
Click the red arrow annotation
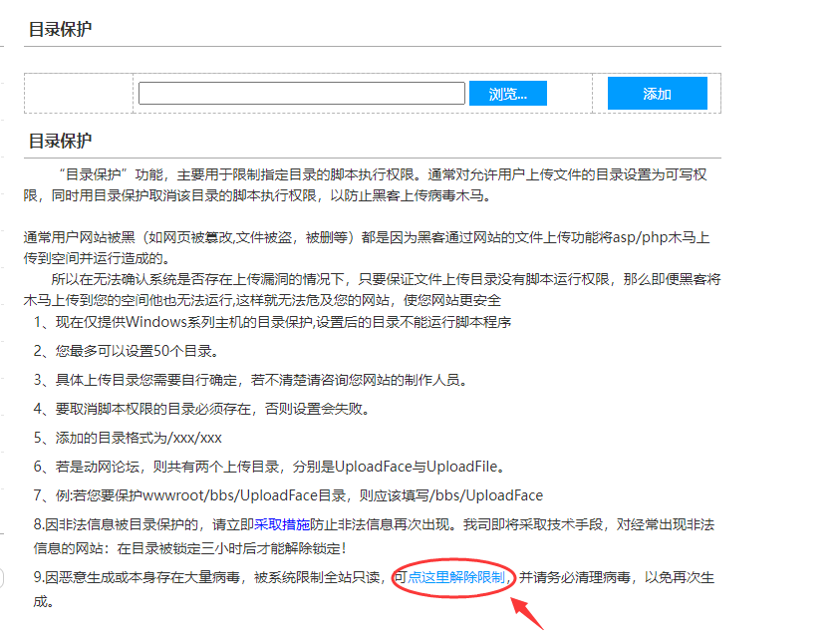(x=530, y=610)
